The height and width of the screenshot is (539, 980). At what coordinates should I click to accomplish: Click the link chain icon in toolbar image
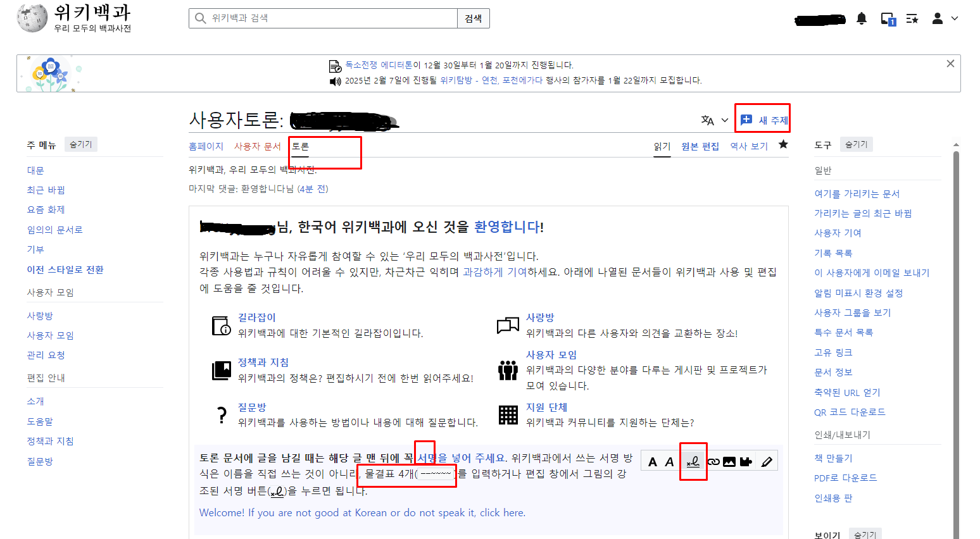pyautogui.click(x=713, y=462)
